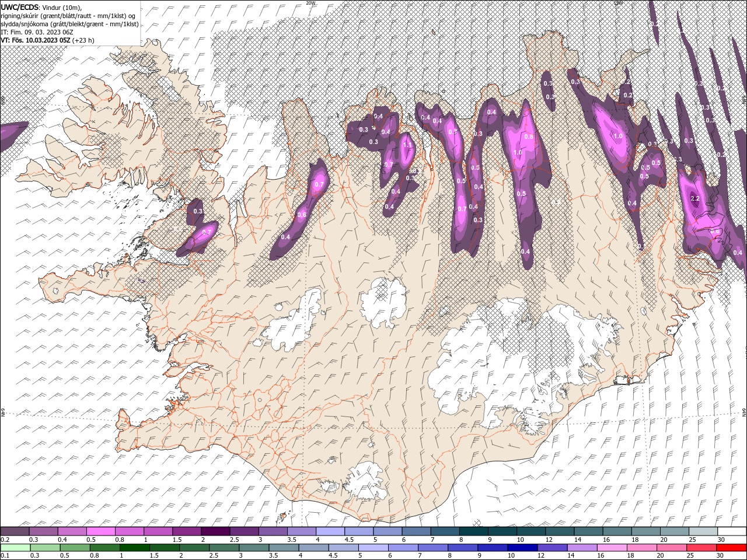
Task: Click the '2.2' precipitation value on the map
Action: click(x=694, y=199)
